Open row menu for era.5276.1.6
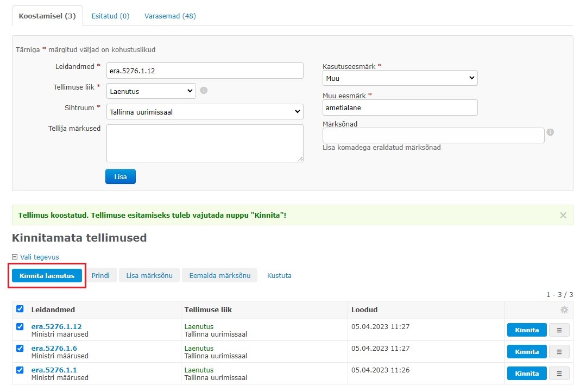 [x=559, y=352]
